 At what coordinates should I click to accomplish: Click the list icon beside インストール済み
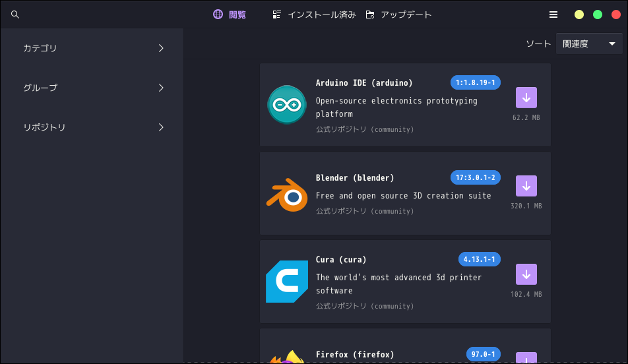[x=277, y=15]
